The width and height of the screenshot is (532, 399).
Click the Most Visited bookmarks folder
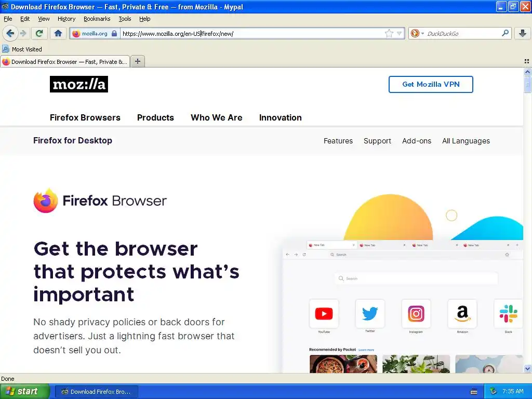coord(22,49)
